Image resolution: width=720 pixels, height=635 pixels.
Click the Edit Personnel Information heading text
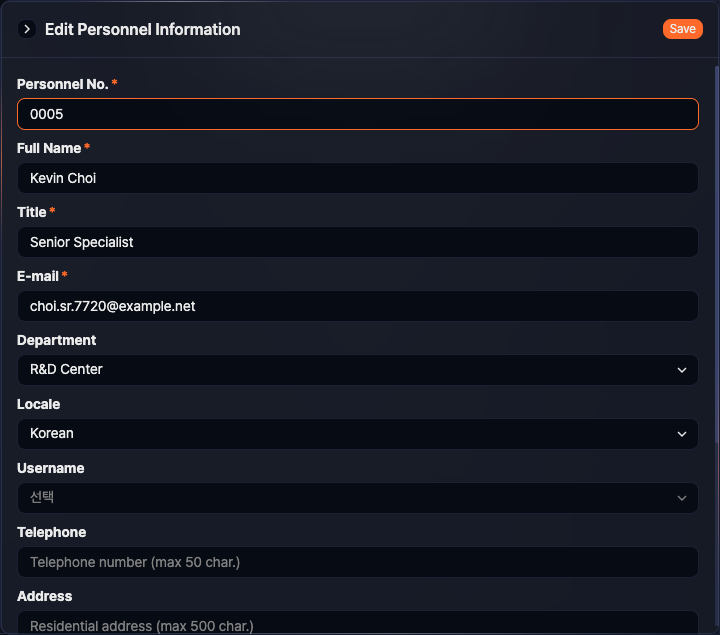[143, 30]
